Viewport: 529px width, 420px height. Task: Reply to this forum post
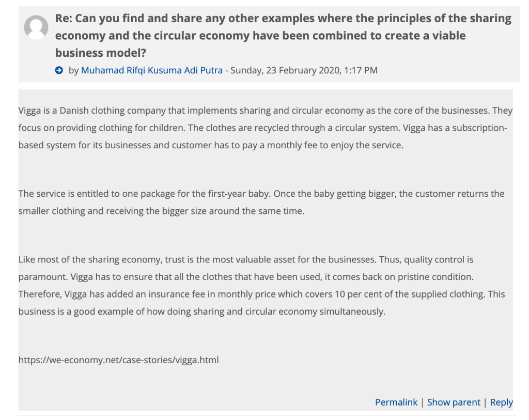pos(501,402)
